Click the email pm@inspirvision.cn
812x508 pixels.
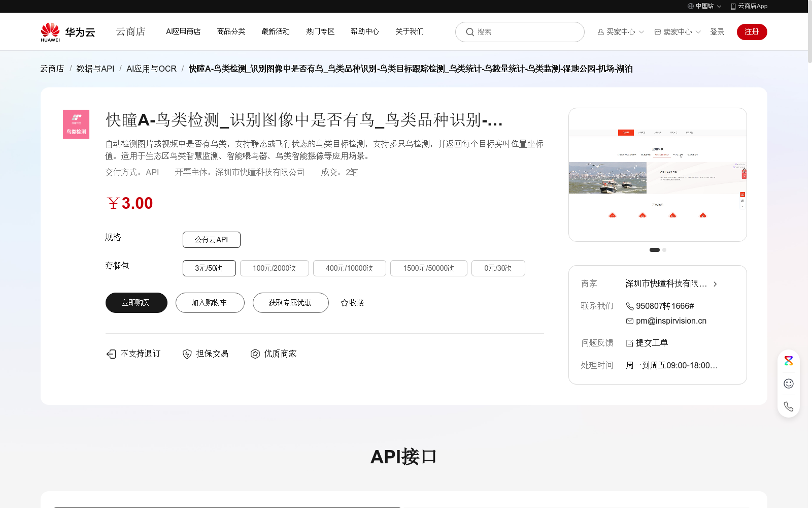point(671,321)
